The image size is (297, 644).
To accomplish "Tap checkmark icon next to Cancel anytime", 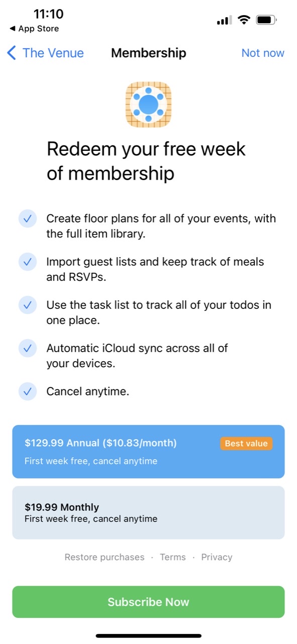I will (28, 391).
